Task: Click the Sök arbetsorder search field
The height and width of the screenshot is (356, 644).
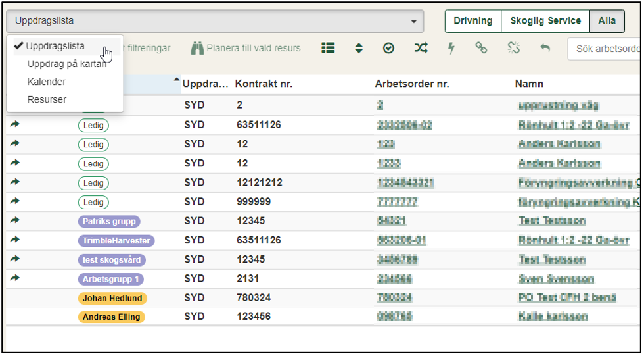Action: click(x=605, y=49)
